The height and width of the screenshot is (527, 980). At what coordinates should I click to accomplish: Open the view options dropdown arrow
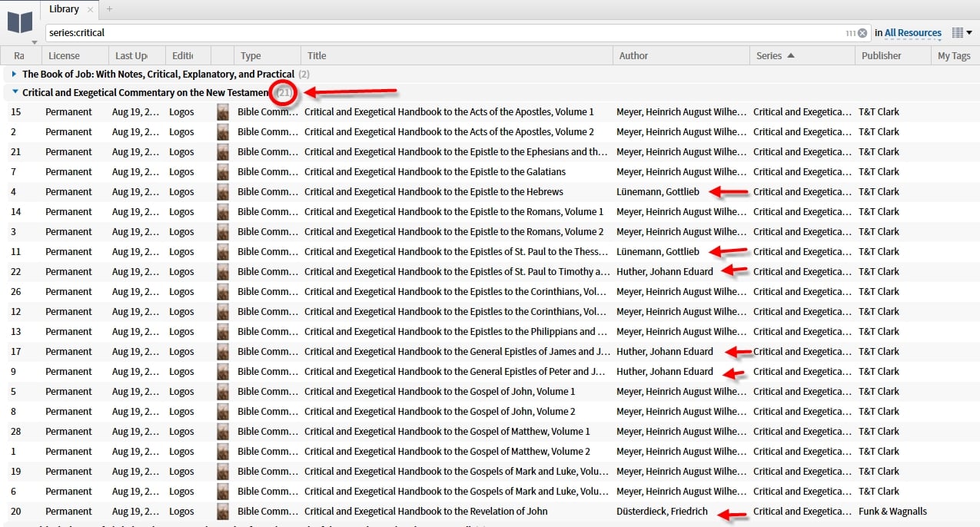pyautogui.click(x=969, y=33)
